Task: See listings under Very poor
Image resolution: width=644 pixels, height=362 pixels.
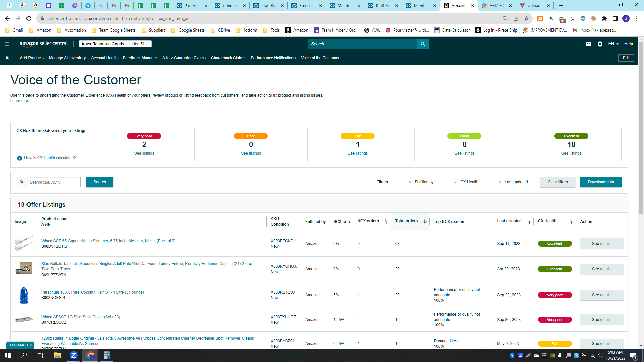Action: point(144,153)
